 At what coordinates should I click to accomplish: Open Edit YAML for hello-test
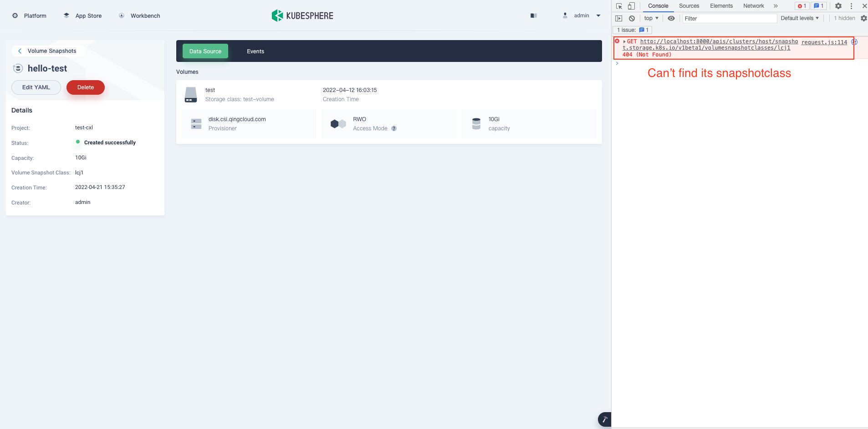pos(36,87)
